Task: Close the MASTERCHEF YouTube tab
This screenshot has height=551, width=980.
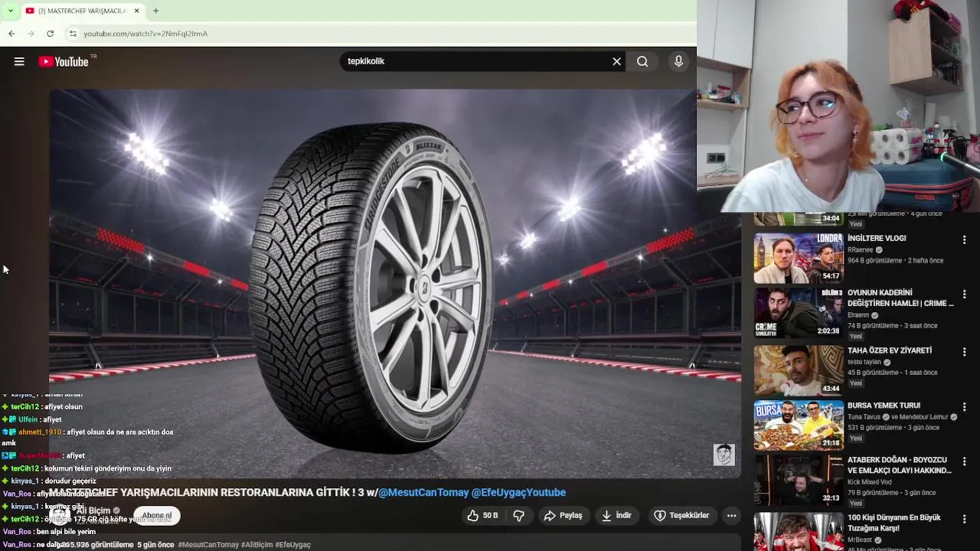Action: (x=136, y=11)
